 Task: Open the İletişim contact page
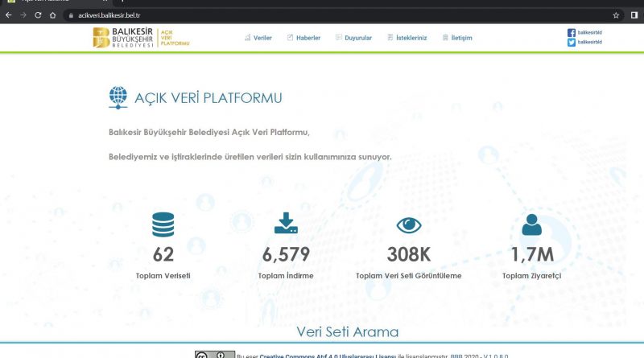click(x=456, y=38)
